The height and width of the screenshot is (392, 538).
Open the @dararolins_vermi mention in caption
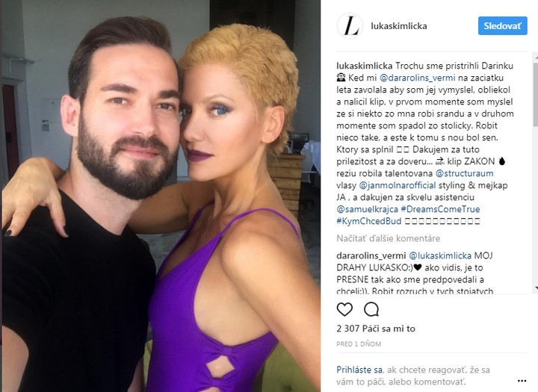tap(417, 78)
